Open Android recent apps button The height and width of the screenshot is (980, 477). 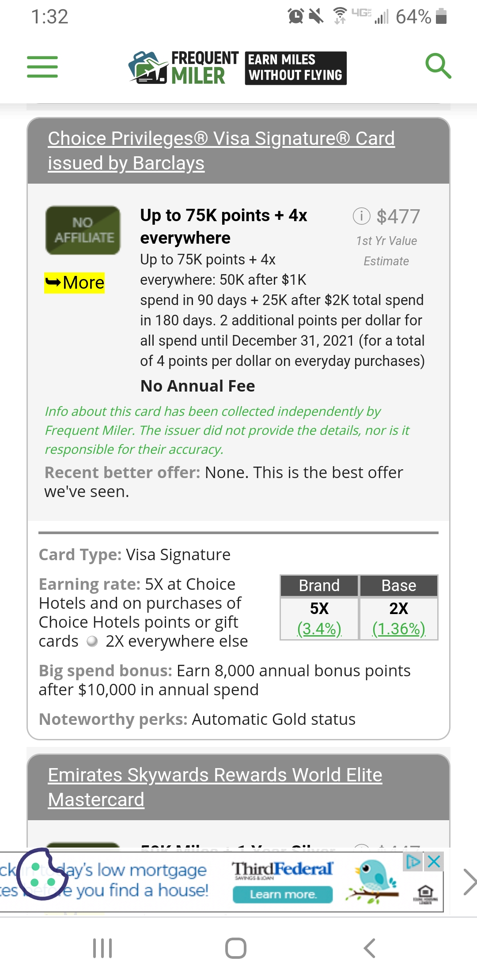(x=102, y=948)
